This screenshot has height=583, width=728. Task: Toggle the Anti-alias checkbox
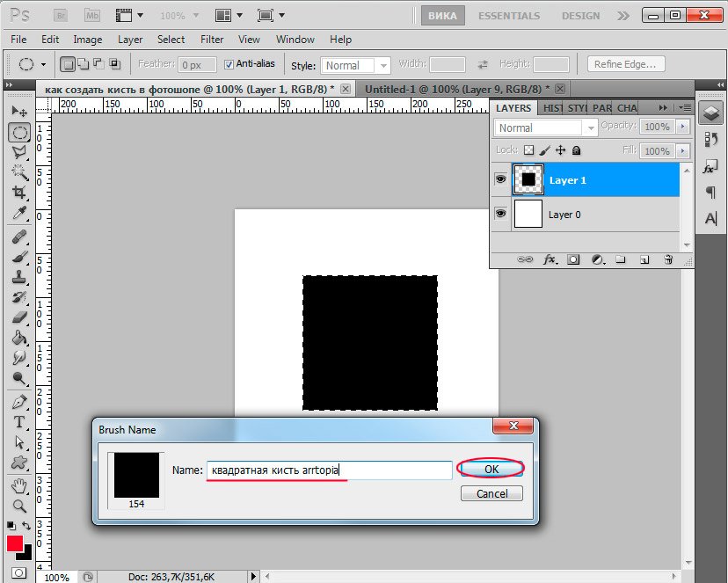[229, 64]
